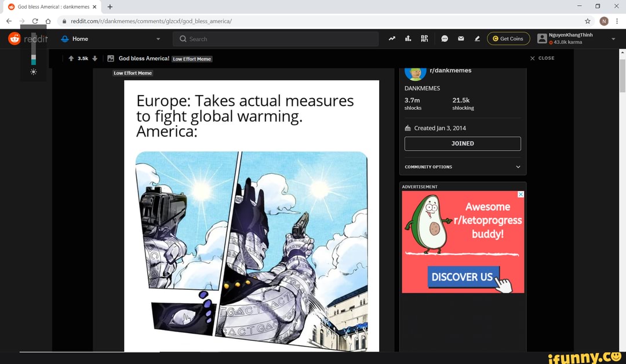Click the r/dankmemes community avatar
The image size is (626, 364).
click(415, 74)
